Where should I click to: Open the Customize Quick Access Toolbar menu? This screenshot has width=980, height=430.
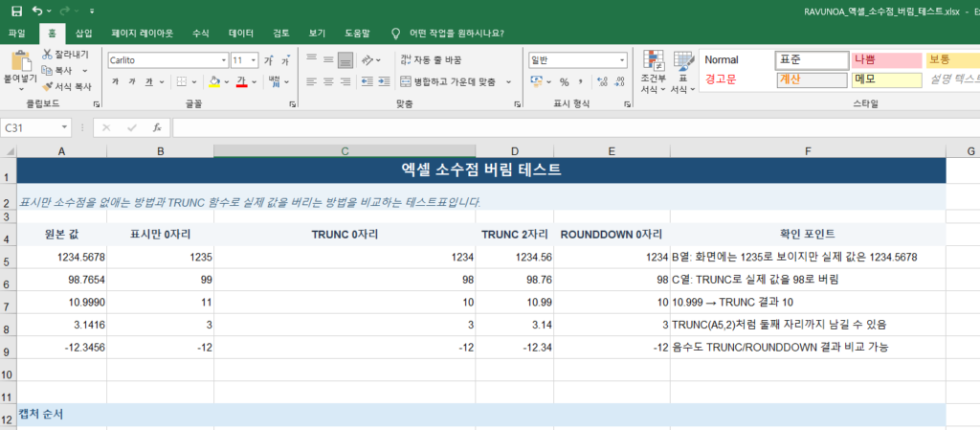[93, 11]
